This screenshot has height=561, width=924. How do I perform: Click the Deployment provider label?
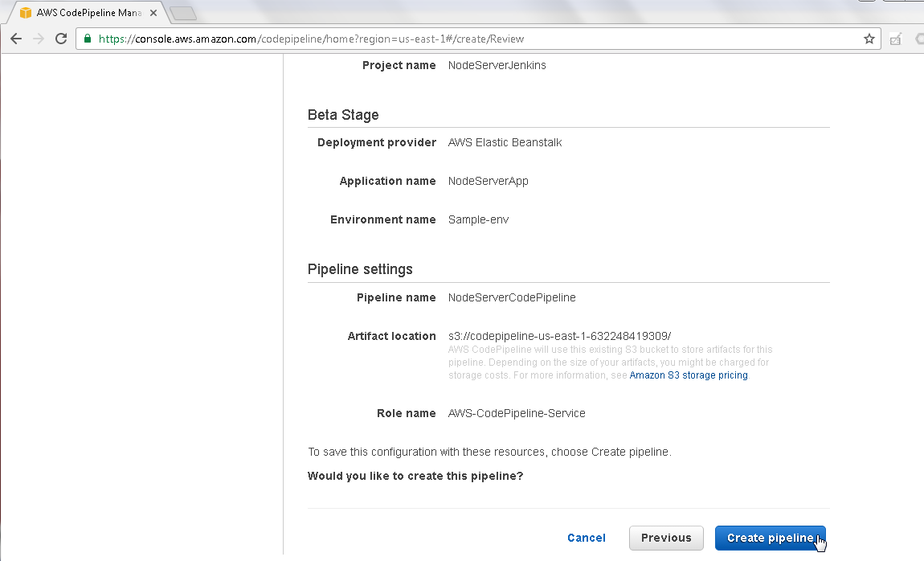[377, 142]
